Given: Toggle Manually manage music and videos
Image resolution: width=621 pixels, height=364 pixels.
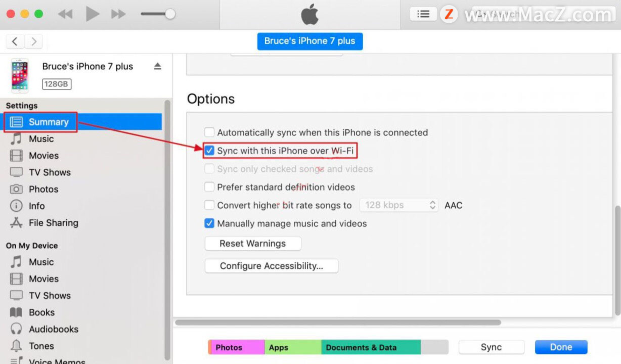Looking at the screenshot, I should point(209,223).
